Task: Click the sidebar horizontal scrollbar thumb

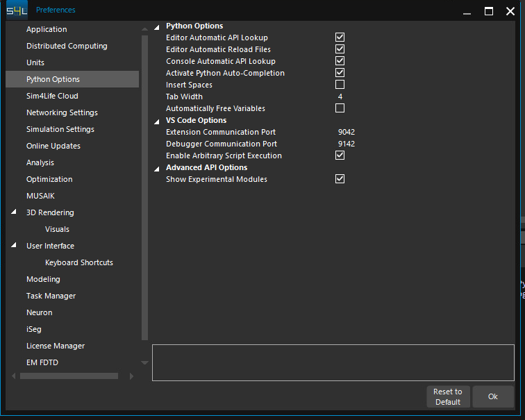Action: pos(69,376)
